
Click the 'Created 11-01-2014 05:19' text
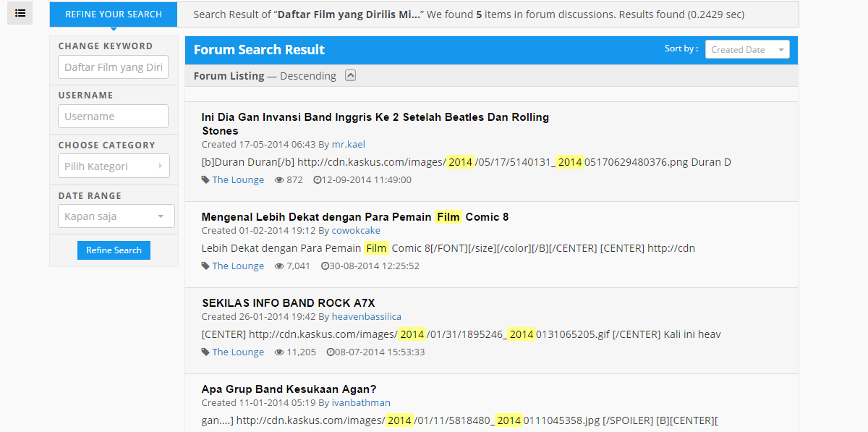click(258, 402)
